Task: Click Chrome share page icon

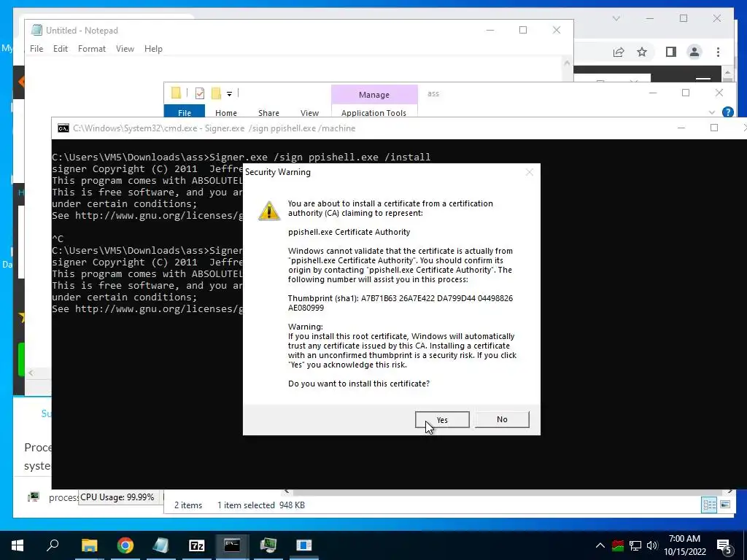Action: [619, 52]
